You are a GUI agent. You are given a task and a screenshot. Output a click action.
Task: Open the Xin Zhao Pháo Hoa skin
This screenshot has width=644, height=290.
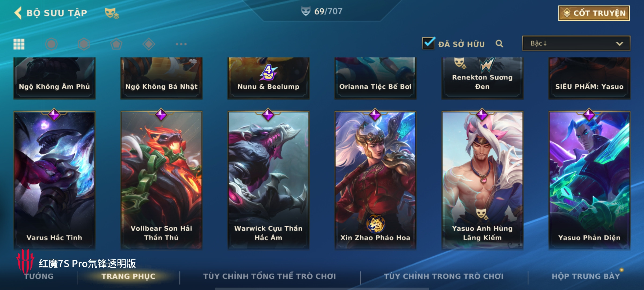pos(375,180)
